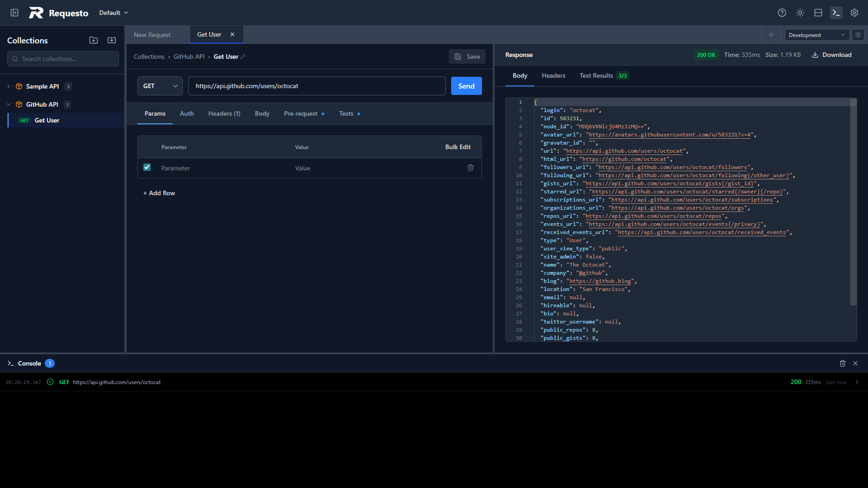Rename the request using the pencil icon
868x488 pixels.
[243, 56]
